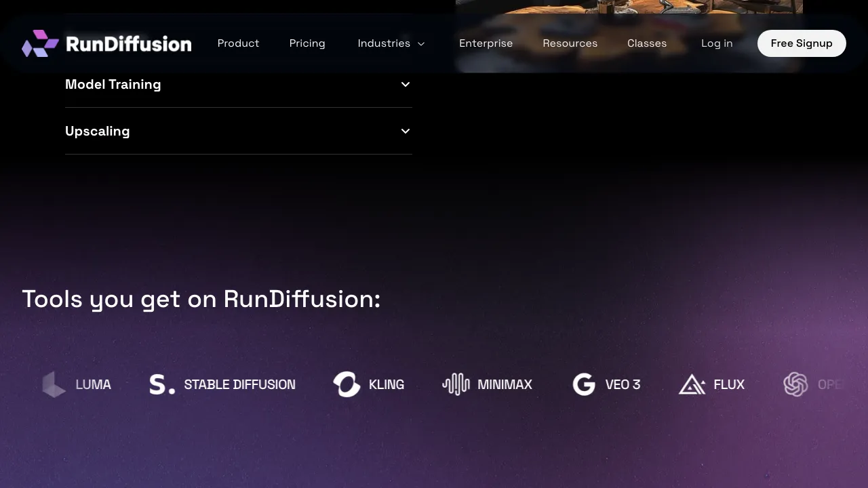Expand the Upscaling section

coord(239,131)
